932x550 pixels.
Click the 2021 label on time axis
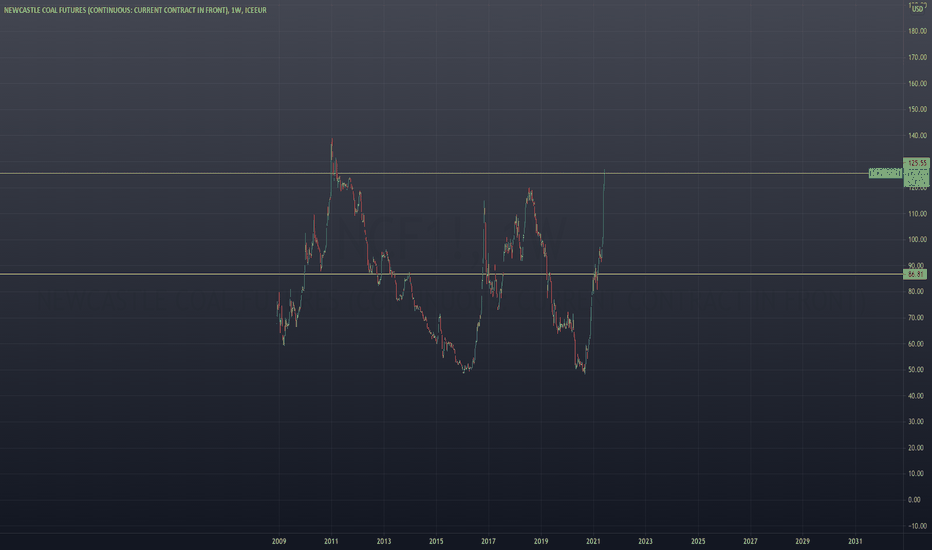593,541
